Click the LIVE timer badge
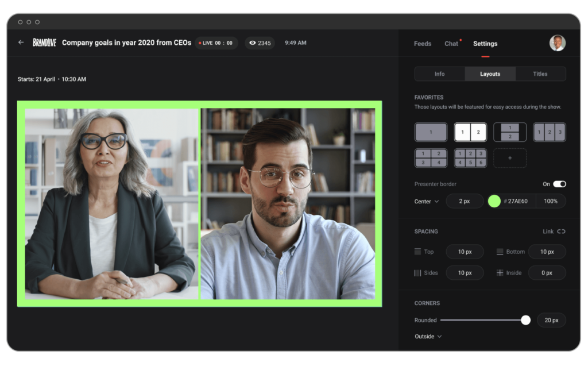 pos(216,43)
